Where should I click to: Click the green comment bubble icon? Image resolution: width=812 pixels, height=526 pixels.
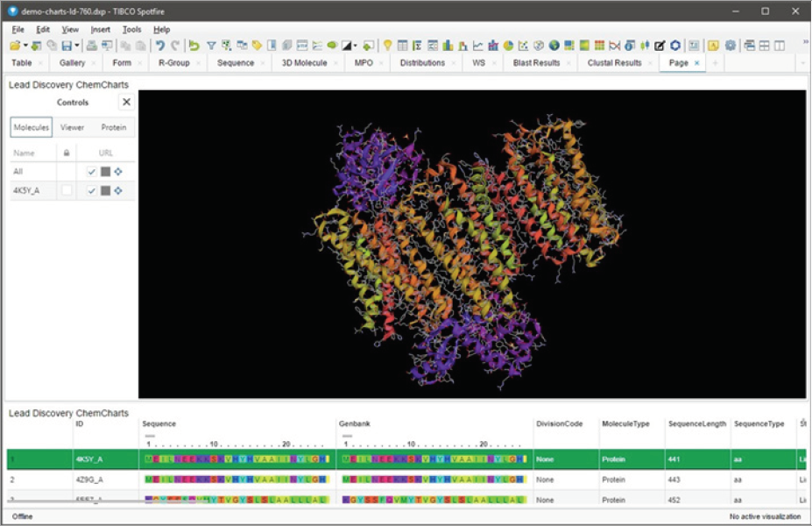(332, 46)
